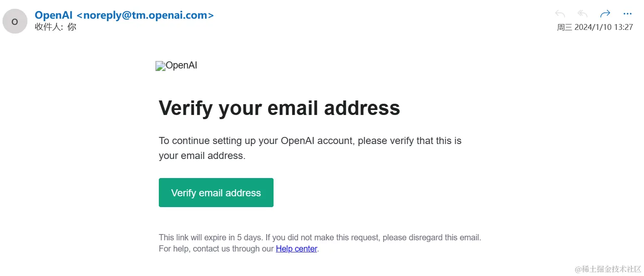644x276 pixels.
Task: Click the "For help, contact us" text
Action: pos(216,249)
